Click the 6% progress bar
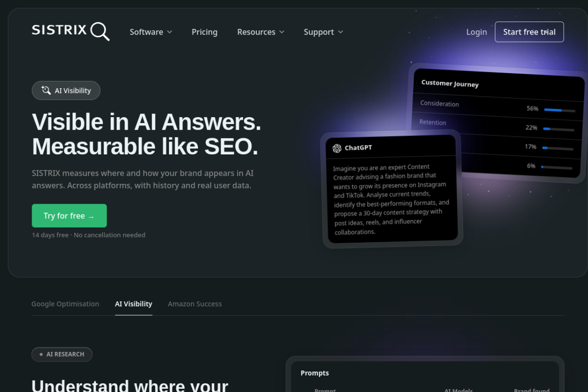Viewport: 588px width, 392px height. click(557, 167)
